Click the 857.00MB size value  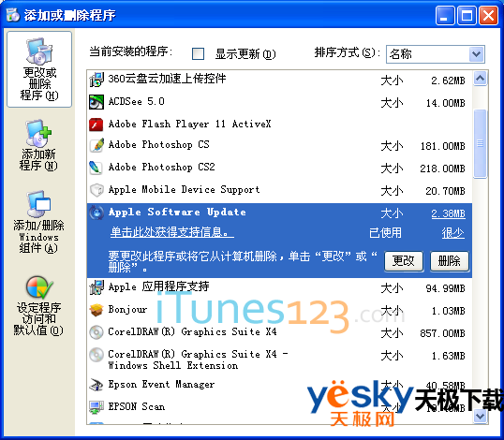click(x=442, y=333)
